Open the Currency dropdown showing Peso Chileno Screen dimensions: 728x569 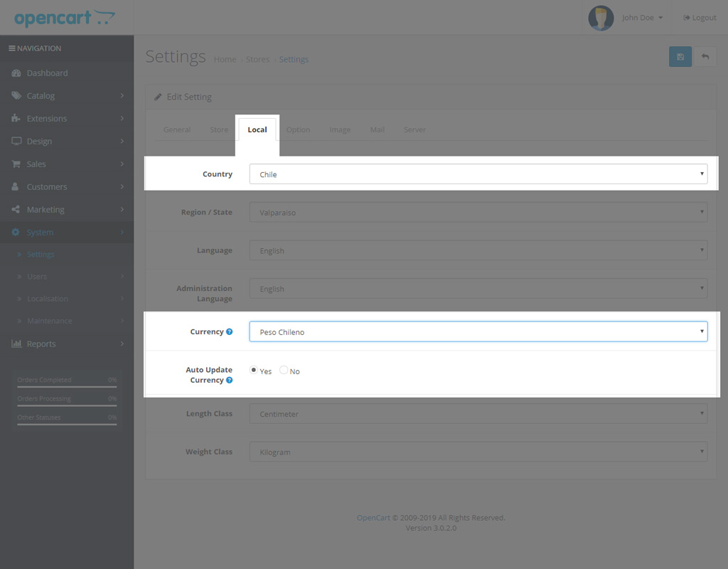point(478,331)
